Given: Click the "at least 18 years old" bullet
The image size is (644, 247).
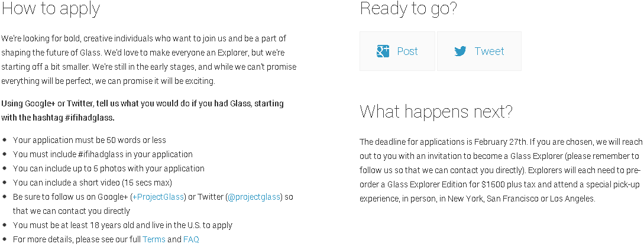Looking at the screenshot, I should click(122, 225).
